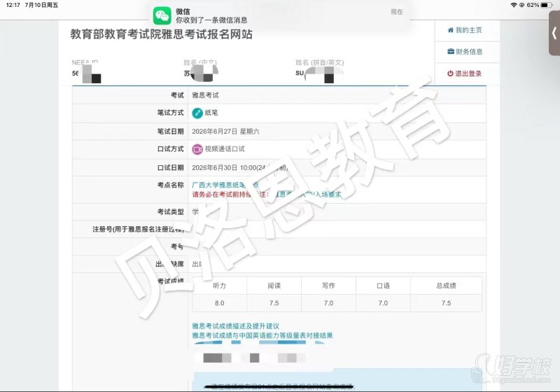The image size is (560, 392).
Task: Click the overall score 7.5 under 总成绩
Action: pos(446,303)
